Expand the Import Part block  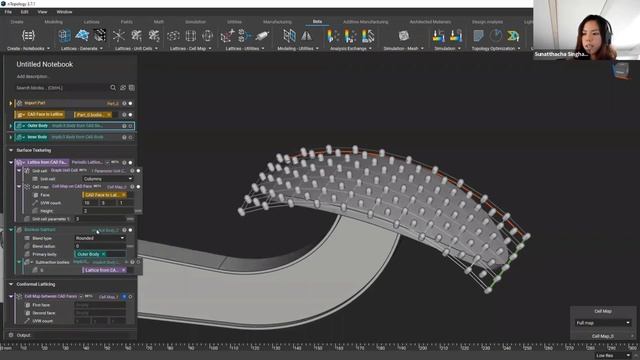[11, 103]
